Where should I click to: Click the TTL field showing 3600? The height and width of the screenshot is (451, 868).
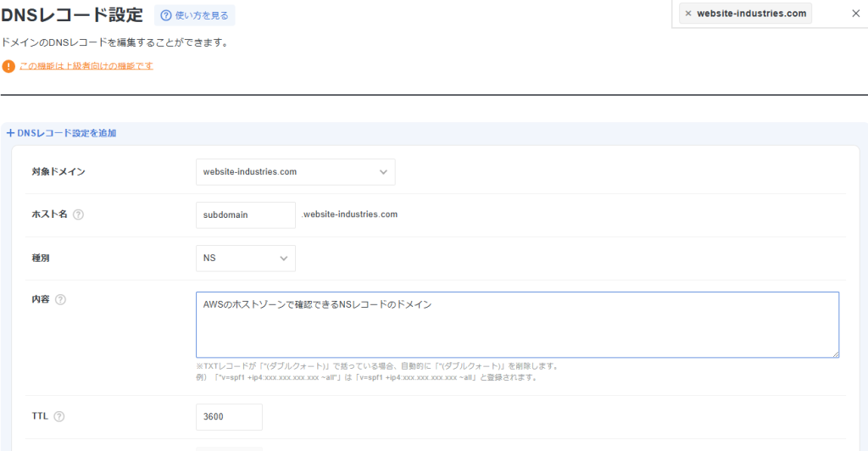(x=229, y=417)
